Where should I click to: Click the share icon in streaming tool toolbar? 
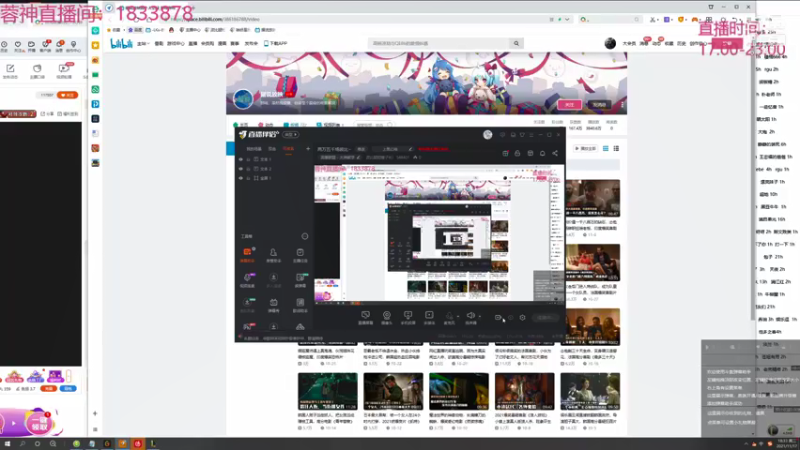(555, 153)
